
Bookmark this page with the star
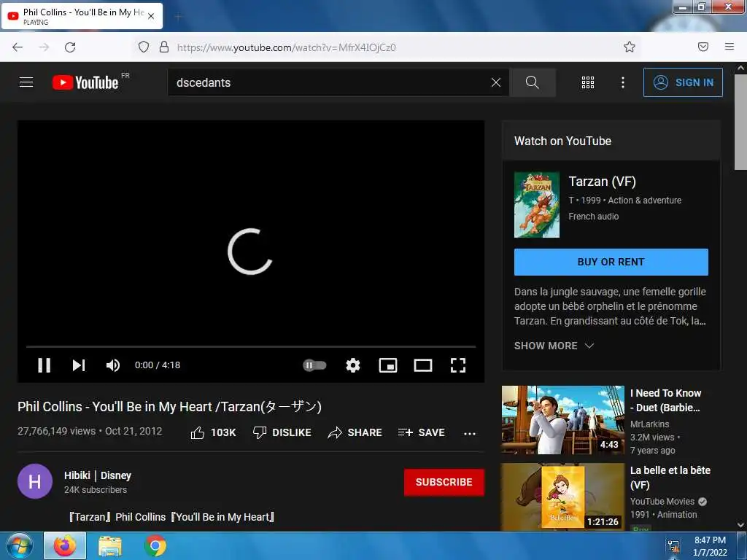630,47
